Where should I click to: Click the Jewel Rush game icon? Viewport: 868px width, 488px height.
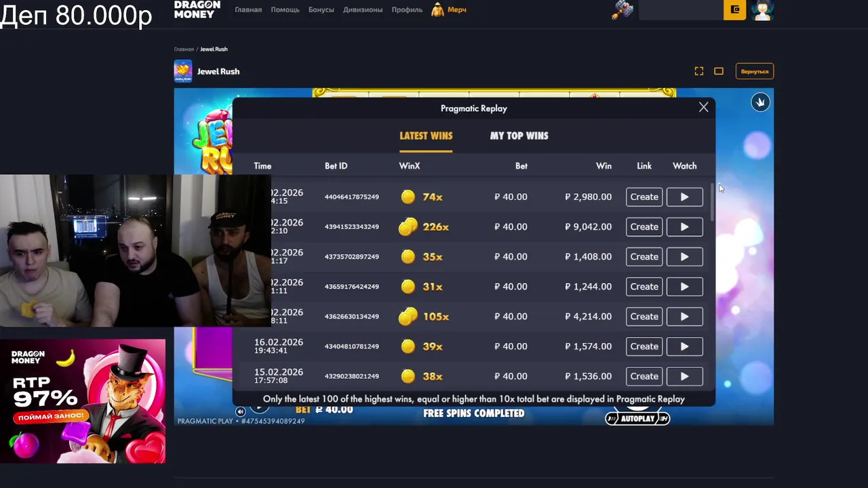pos(183,71)
